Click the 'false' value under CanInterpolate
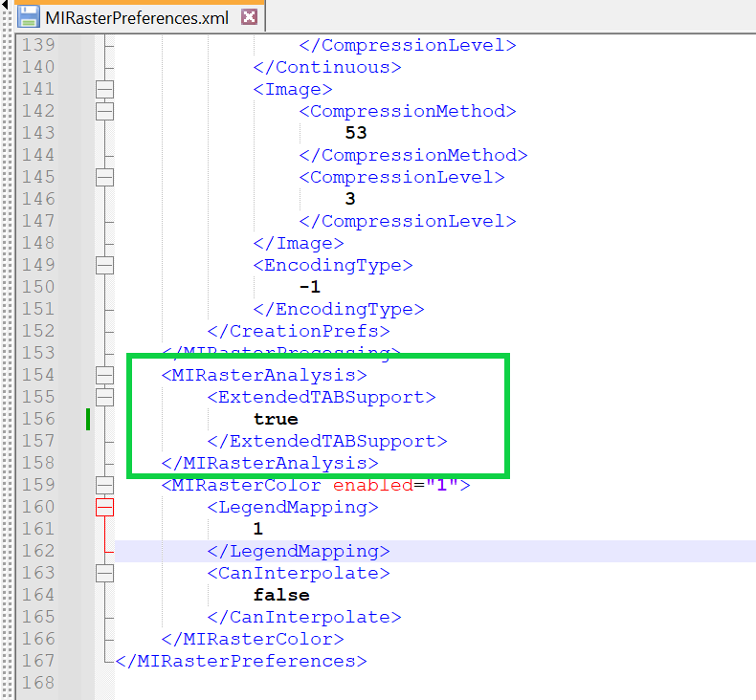This screenshot has height=700, width=756. pyautogui.click(x=281, y=595)
